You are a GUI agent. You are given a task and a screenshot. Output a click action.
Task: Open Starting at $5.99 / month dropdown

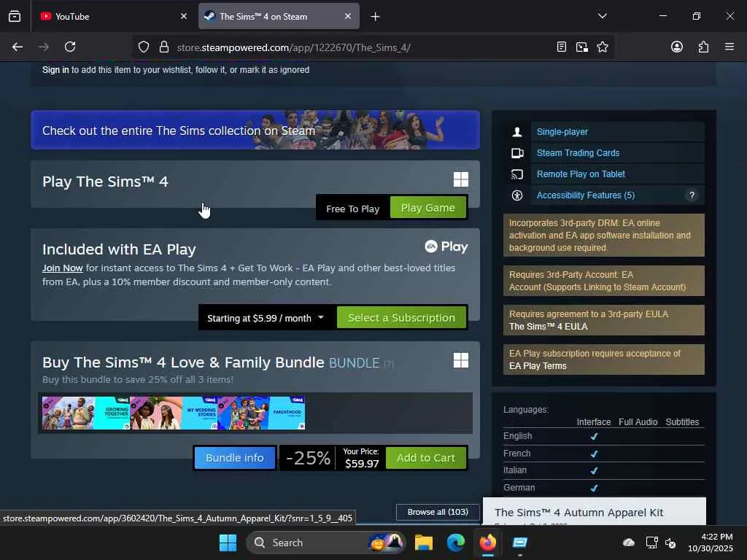[x=266, y=318]
